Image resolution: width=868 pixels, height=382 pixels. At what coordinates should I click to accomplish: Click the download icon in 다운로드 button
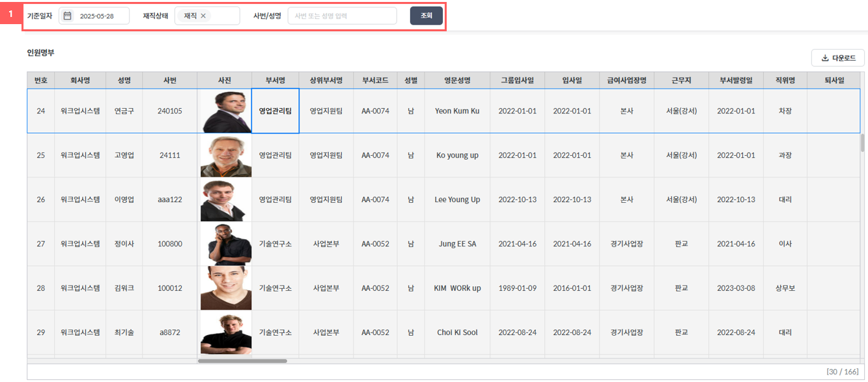(x=825, y=58)
